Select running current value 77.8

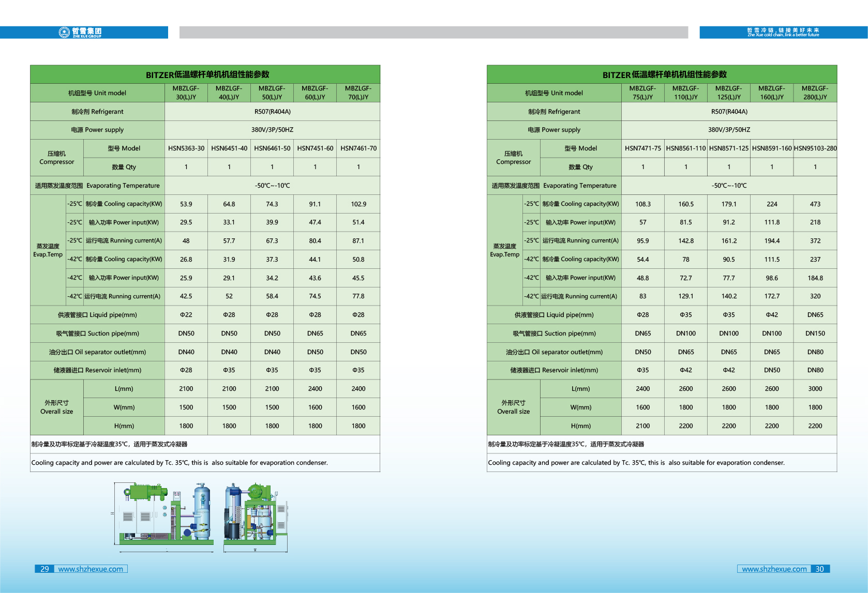coord(358,296)
